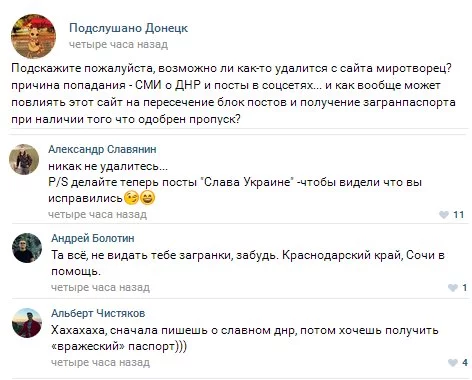The image size is (472, 380).
Task: Click the winking emoji in first comment
Action: tap(131, 198)
